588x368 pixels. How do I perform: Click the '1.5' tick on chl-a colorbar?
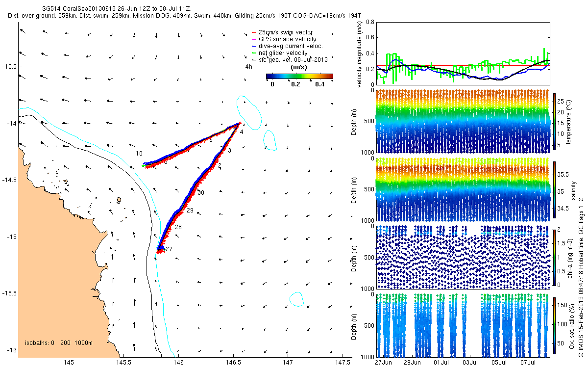pyautogui.click(x=562, y=243)
